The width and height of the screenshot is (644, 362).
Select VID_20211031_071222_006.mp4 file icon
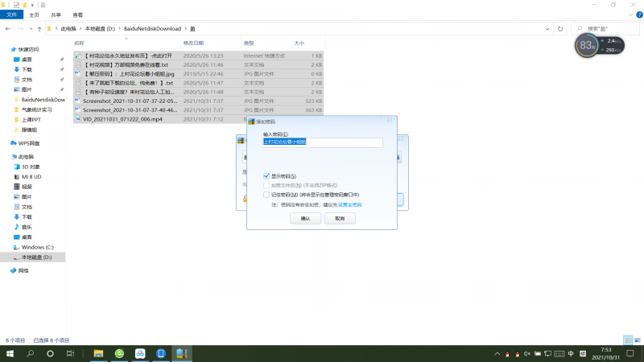tap(78, 118)
